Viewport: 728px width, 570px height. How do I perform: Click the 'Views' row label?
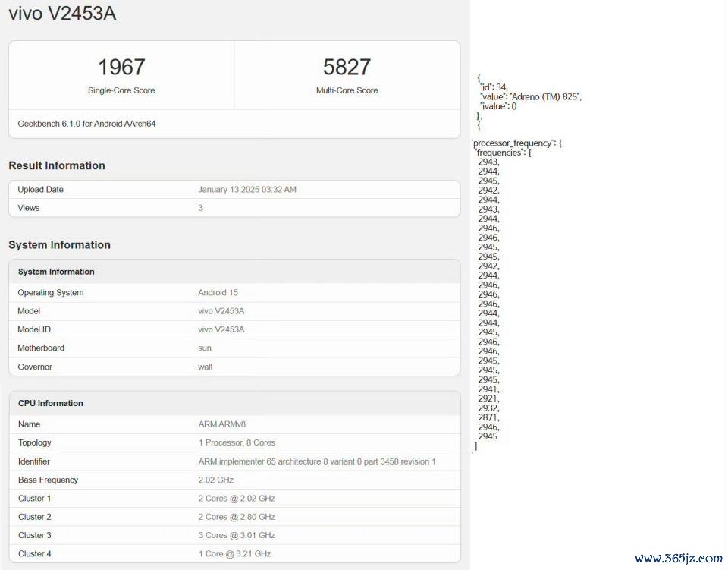(x=28, y=208)
